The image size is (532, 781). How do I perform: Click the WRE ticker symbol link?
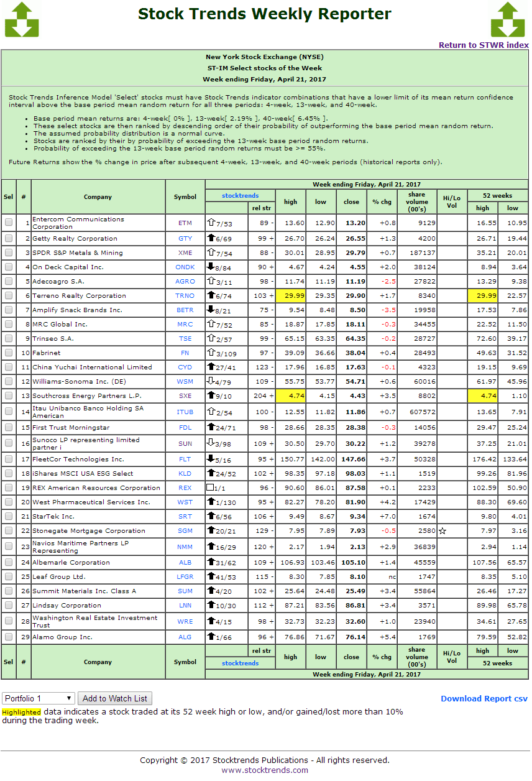coord(185,621)
